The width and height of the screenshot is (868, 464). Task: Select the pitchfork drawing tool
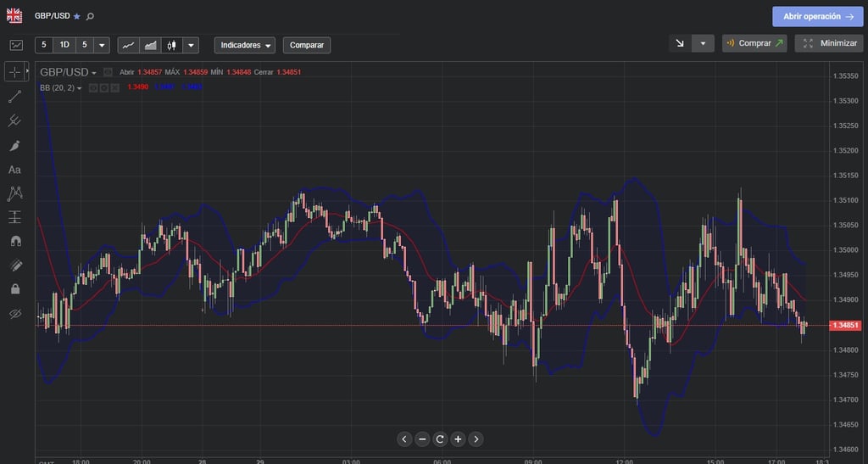point(14,120)
